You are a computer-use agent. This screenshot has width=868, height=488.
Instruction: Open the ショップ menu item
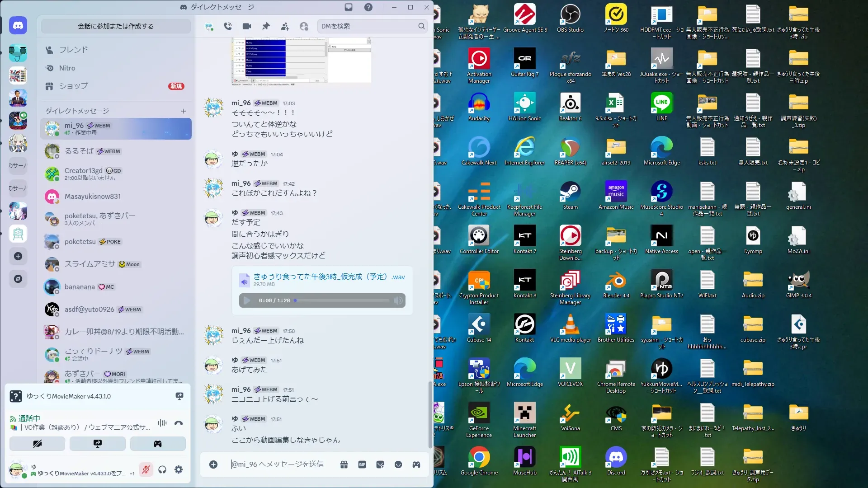pos(73,86)
